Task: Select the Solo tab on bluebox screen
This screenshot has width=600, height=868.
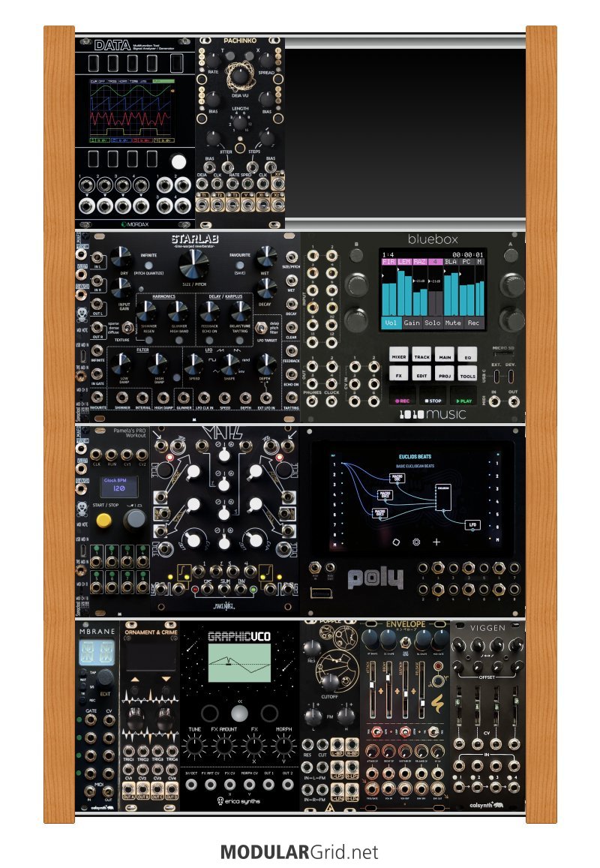Action: tap(432, 323)
